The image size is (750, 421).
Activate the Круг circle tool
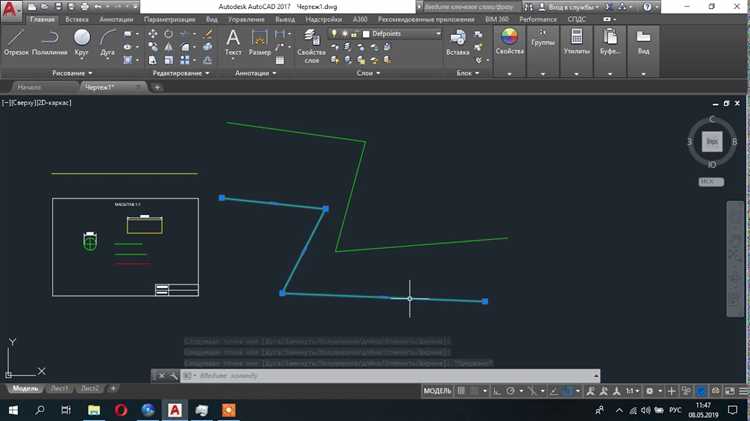pyautogui.click(x=82, y=43)
